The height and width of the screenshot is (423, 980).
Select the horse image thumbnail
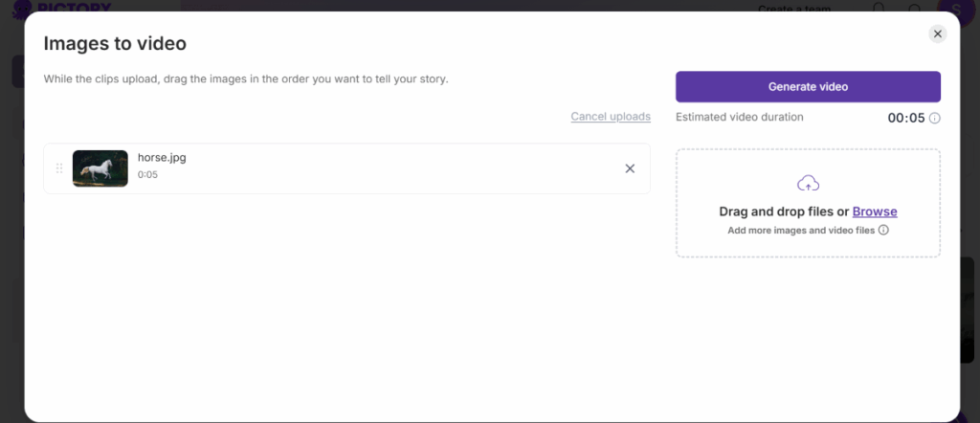click(x=100, y=168)
